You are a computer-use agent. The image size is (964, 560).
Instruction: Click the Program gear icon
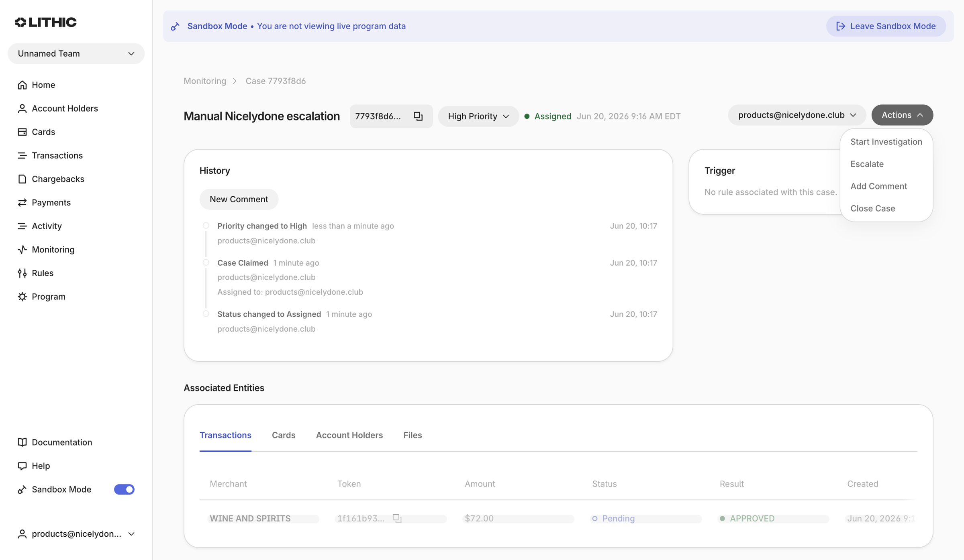tap(22, 296)
